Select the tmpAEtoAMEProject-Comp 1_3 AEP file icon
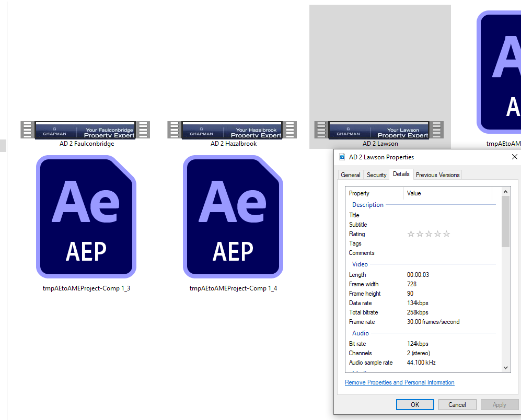The image size is (521, 420). 86,217
